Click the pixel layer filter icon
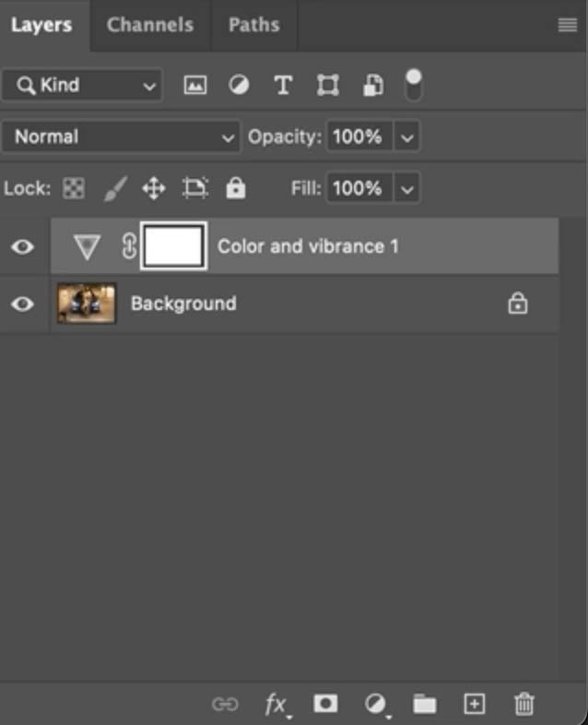The image size is (588, 725). [x=195, y=86]
